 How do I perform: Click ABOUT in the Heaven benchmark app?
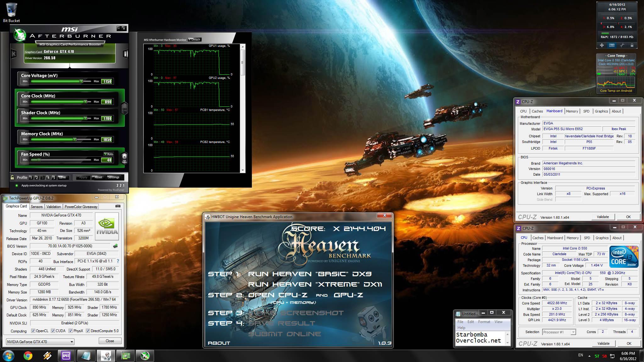219,343
